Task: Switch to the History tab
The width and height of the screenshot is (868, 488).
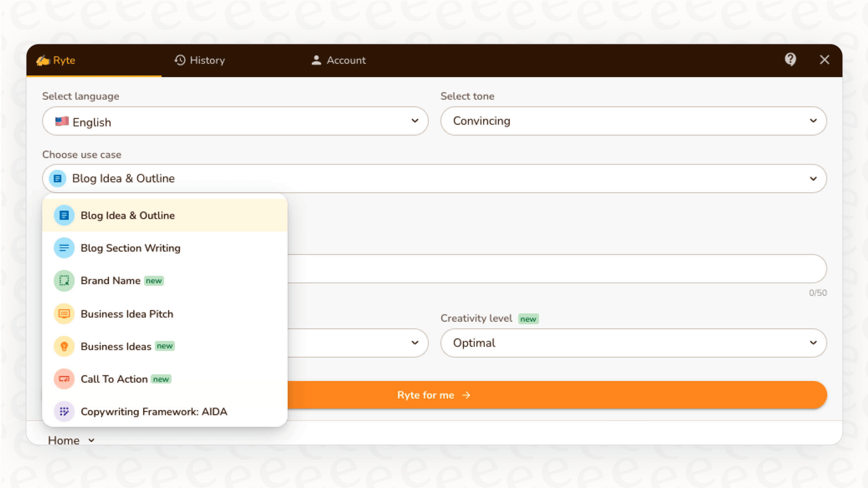Action: coord(199,60)
